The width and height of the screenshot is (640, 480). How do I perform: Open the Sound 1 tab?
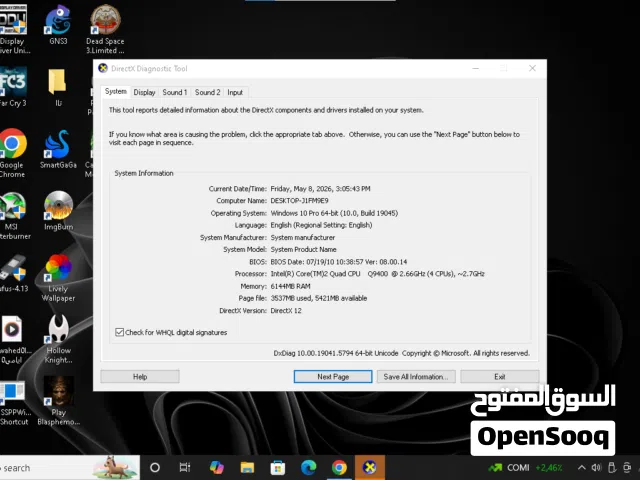click(x=175, y=92)
